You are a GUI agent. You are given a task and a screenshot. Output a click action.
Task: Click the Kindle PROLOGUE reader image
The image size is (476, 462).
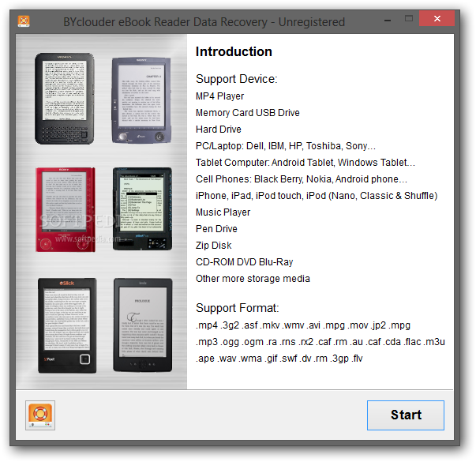(x=143, y=325)
